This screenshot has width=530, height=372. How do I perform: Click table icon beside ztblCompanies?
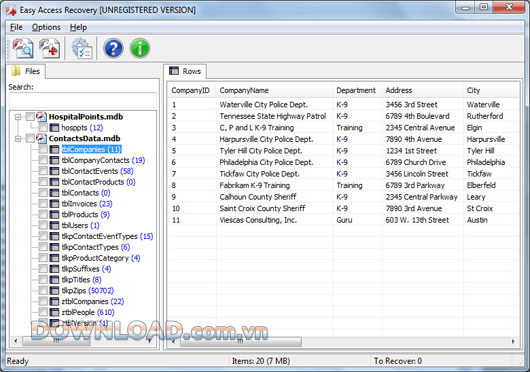point(54,301)
